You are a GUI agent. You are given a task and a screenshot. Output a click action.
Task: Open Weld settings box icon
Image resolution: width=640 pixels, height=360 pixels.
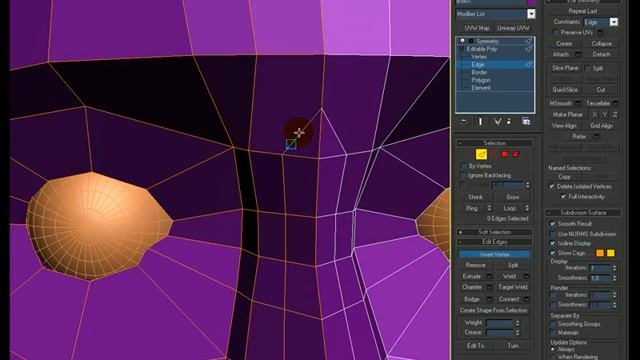527,276
